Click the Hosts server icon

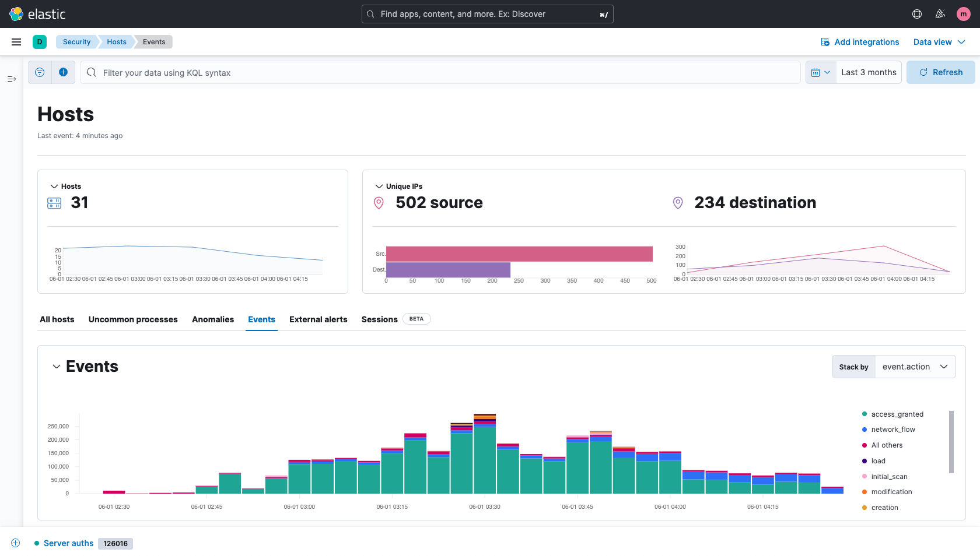pos(54,203)
